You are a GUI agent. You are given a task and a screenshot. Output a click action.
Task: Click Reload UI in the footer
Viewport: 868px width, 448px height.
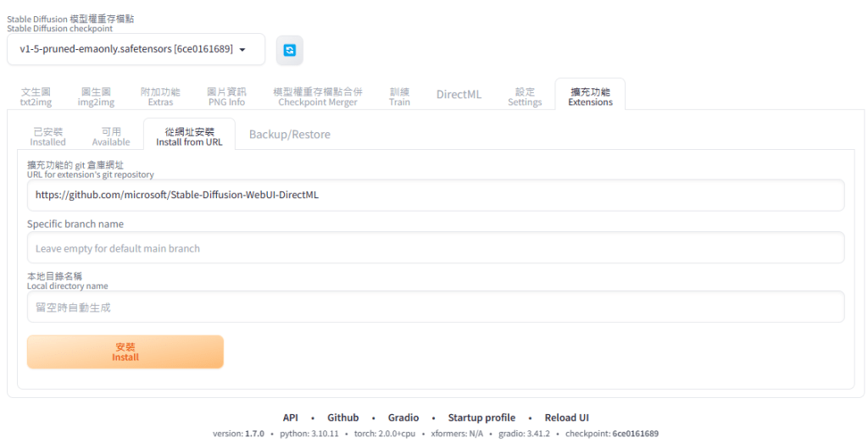click(x=566, y=418)
